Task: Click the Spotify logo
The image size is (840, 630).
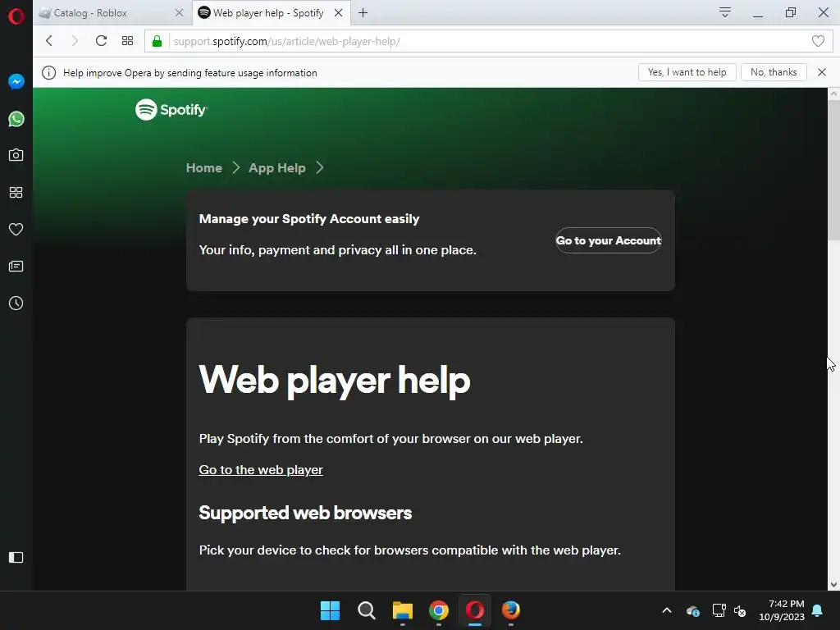Action: tap(171, 110)
